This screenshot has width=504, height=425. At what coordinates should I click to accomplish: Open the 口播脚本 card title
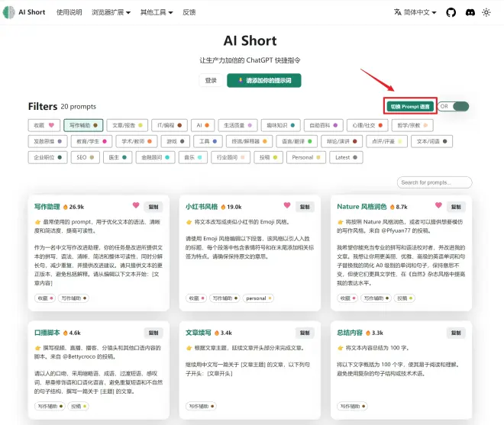(47, 333)
